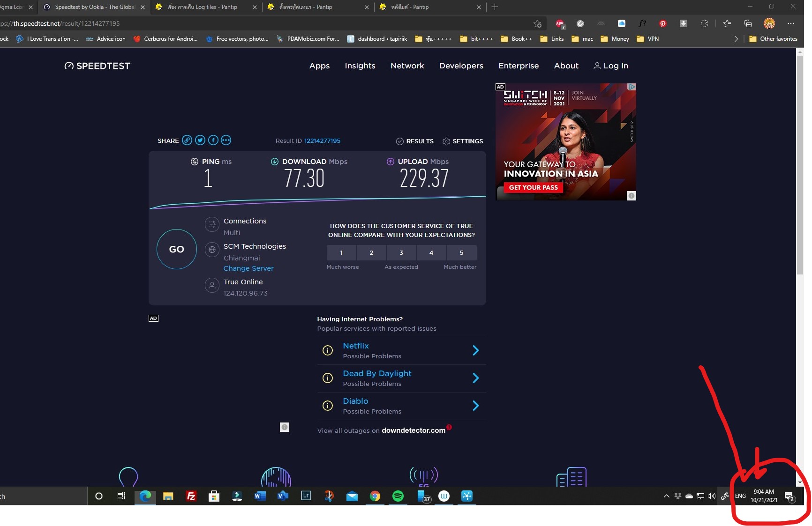Rate customer service as 4
The height and width of the screenshot is (526, 812).
click(x=431, y=252)
